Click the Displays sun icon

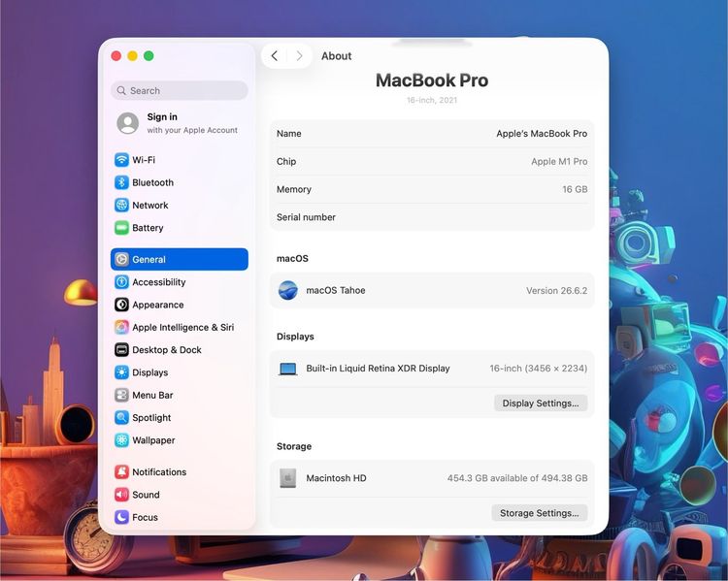coord(121,372)
